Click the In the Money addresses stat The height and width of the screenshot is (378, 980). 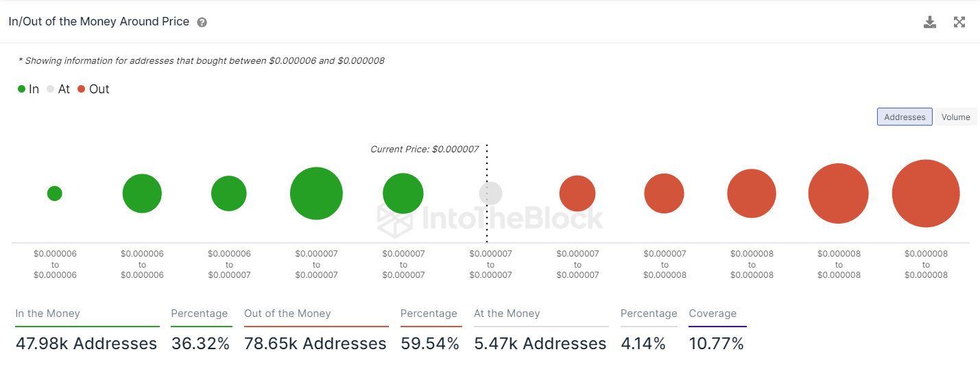pyautogui.click(x=86, y=343)
